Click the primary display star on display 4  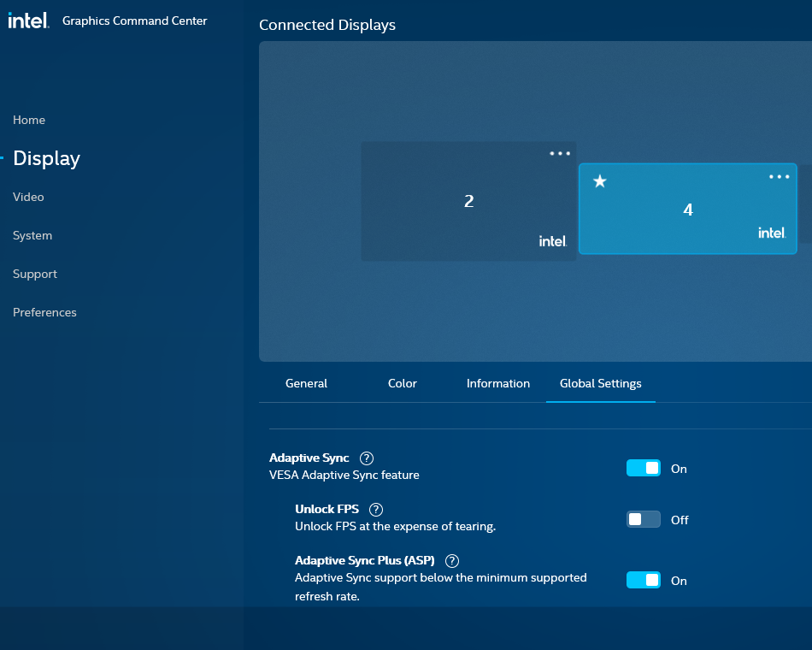600,181
